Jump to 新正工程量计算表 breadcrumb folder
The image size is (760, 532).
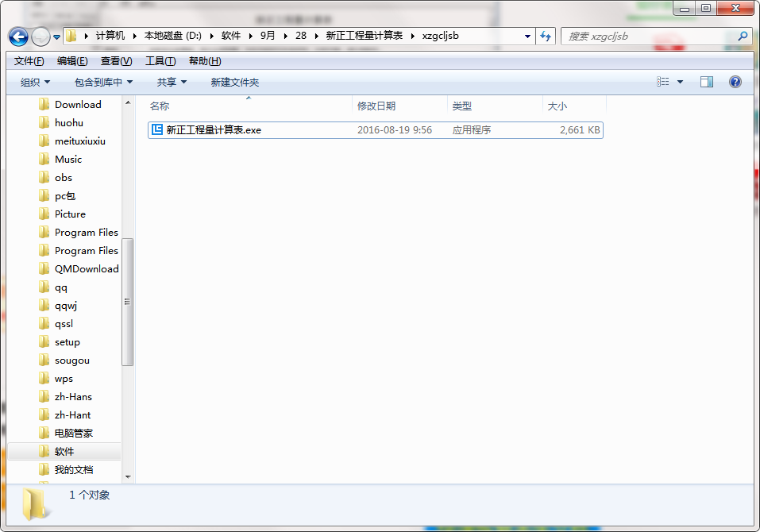click(364, 36)
